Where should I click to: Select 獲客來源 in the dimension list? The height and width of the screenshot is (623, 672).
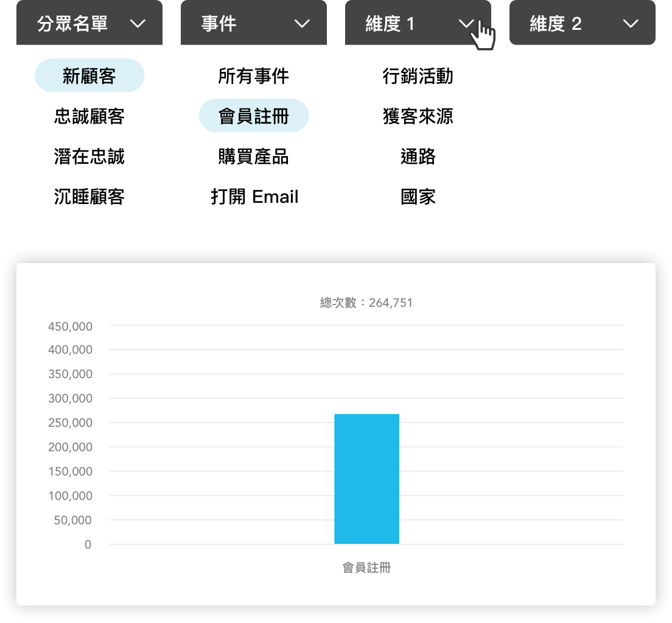pos(418,116)
